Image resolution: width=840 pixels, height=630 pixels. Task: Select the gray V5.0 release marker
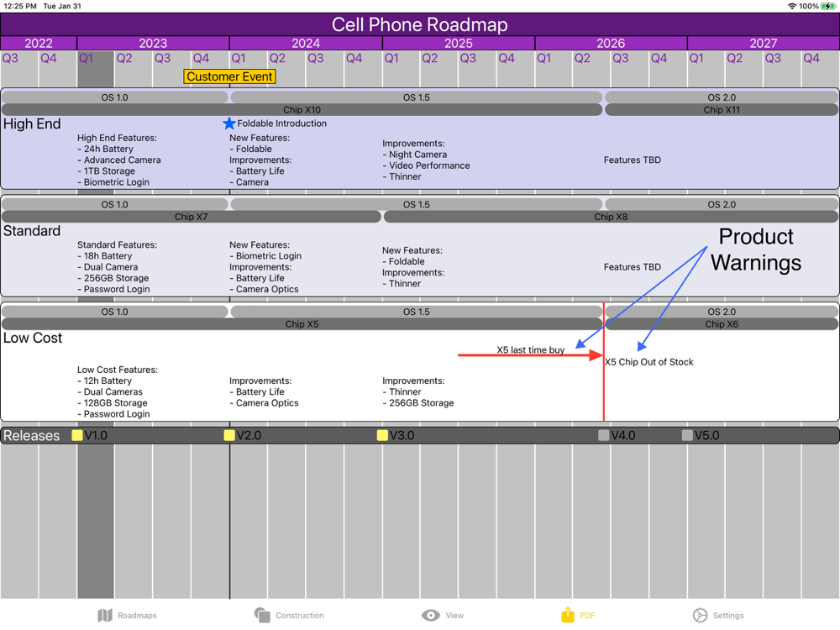coord(687,435)
